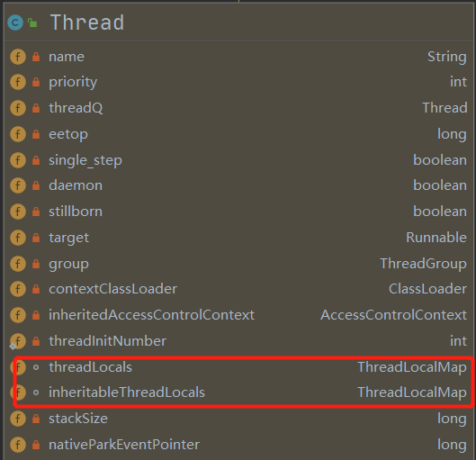The width and height of the screenshot is (476, 460).
Task: Select the target field label
Action: tap(69, 238)
